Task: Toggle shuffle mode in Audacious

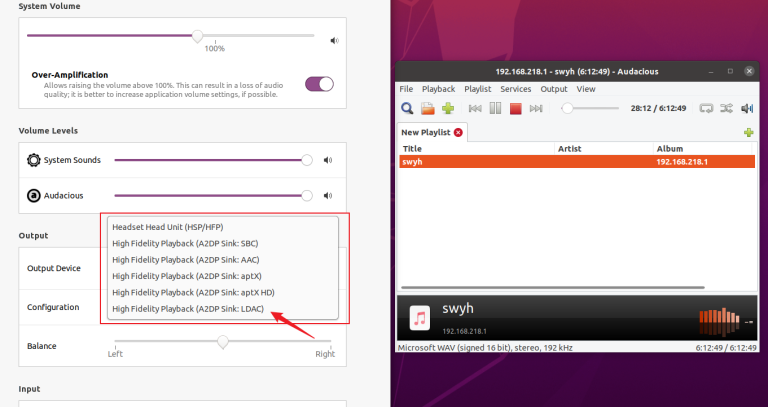Action: pos(726,108)
